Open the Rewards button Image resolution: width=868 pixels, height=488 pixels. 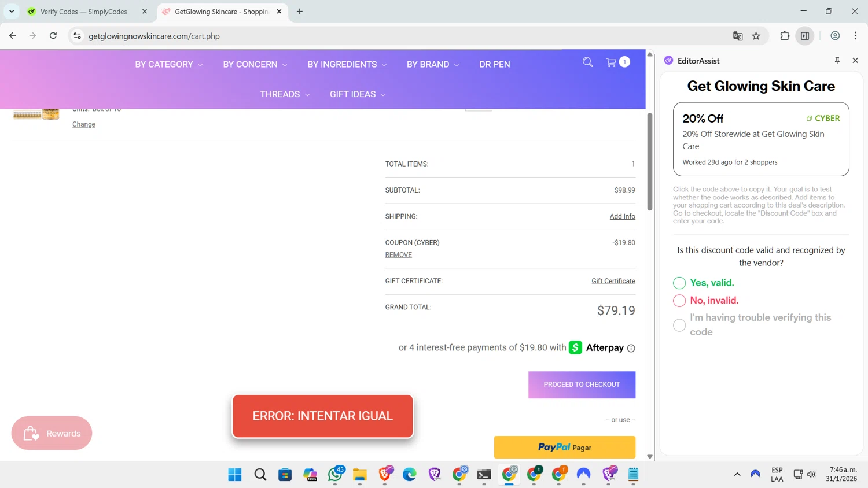click(52, 433)
